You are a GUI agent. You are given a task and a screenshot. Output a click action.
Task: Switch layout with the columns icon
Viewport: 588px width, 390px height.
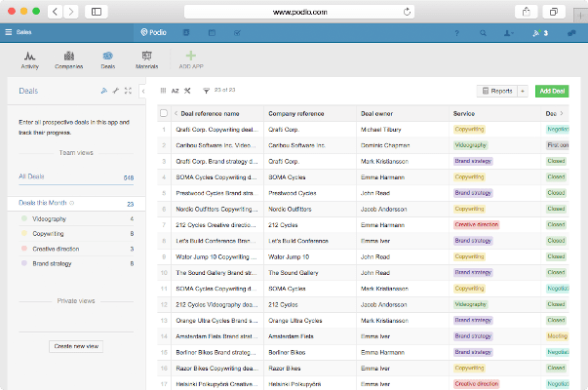point(163,91)
